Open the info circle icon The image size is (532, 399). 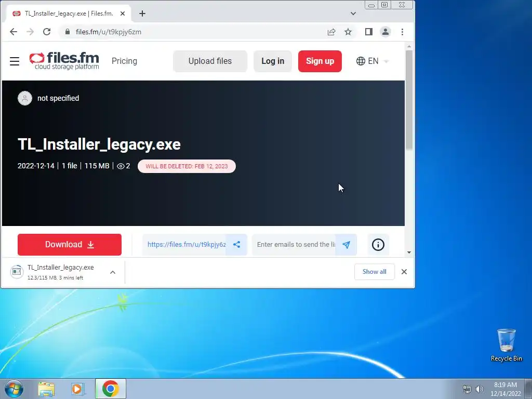point(378,245)
